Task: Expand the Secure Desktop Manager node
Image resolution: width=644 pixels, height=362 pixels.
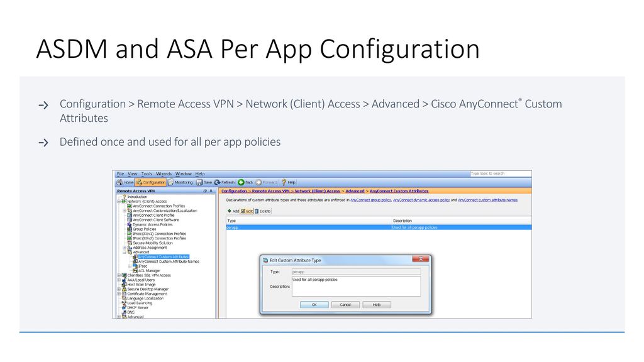Action: coord(119,289)
